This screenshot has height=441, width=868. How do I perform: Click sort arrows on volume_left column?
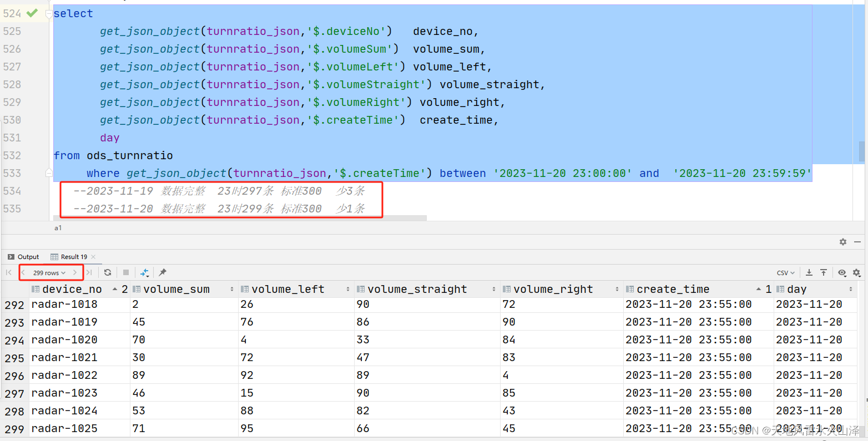[348, 289]
